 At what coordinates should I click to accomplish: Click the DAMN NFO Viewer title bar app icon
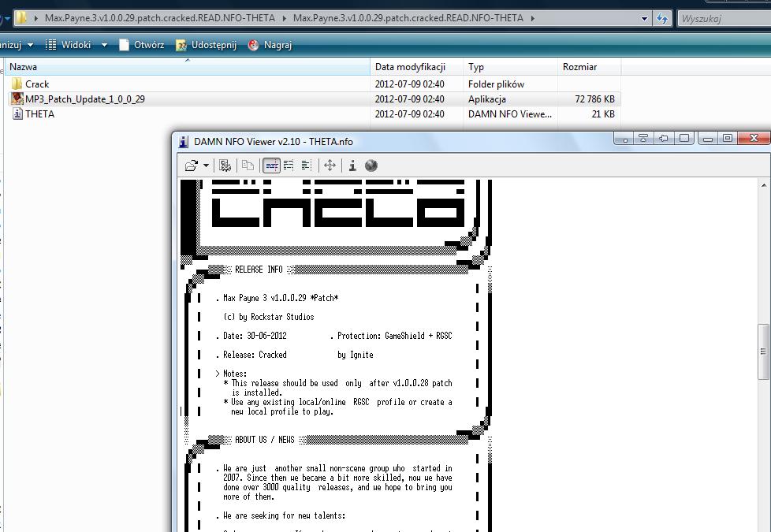(184, 142)
